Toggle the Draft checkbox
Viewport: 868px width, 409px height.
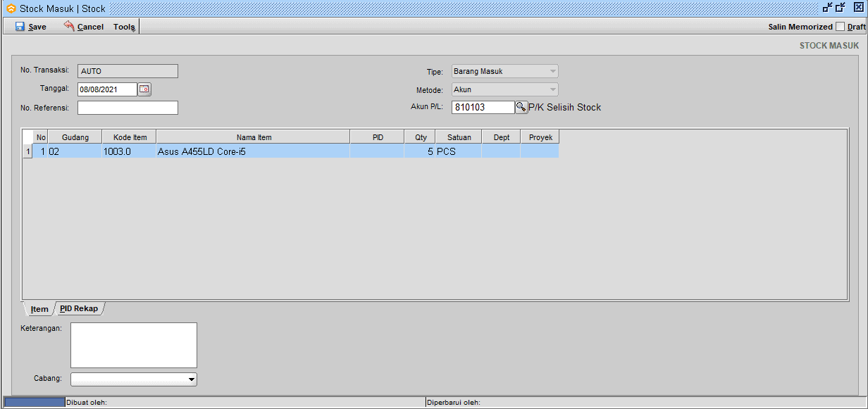tap(840, 27)
